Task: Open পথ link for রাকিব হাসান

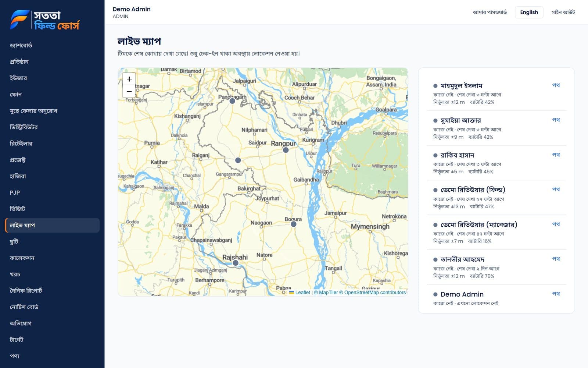Action: point(556,155)
